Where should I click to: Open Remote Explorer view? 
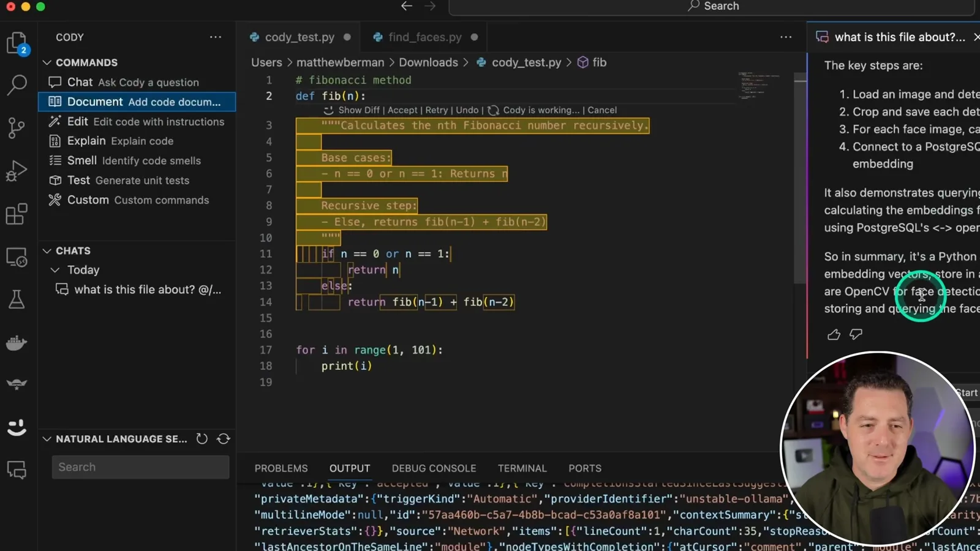click(x=17, y=258)
